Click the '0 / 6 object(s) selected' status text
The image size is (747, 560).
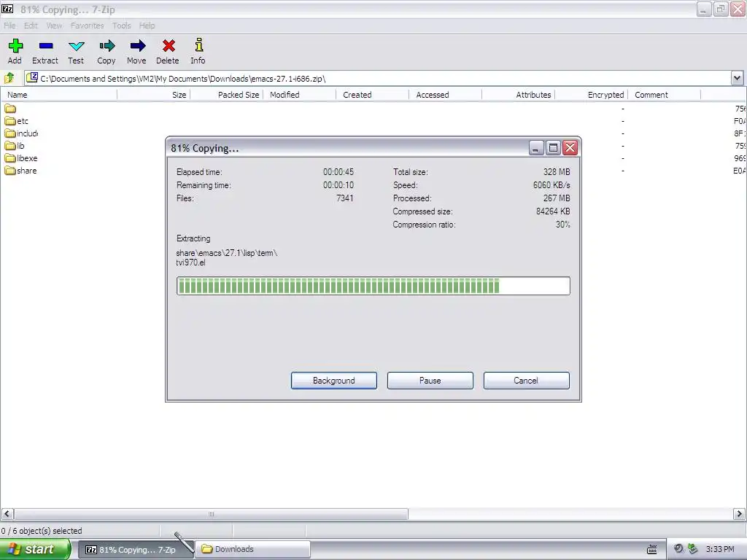pos(42,531)
